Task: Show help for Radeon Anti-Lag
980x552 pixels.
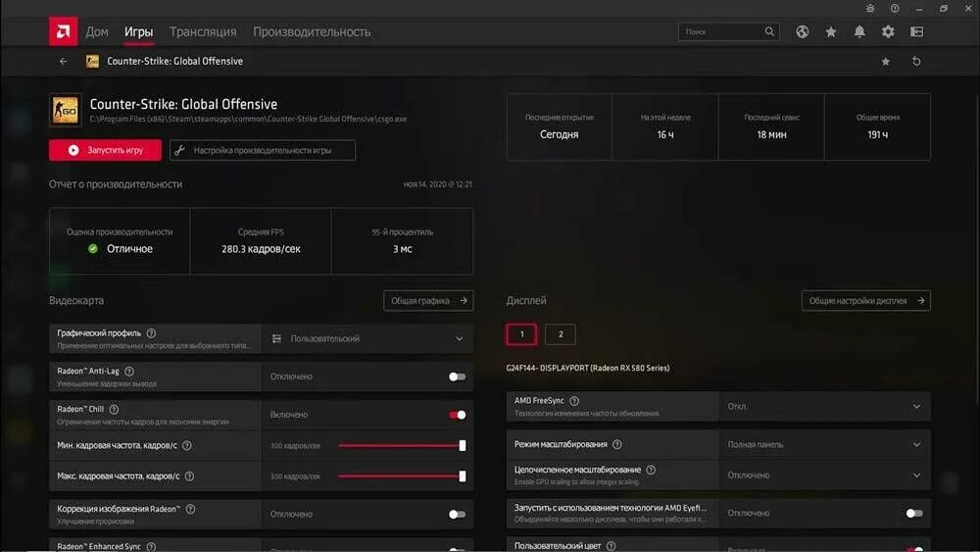Action: click(129, 372)
